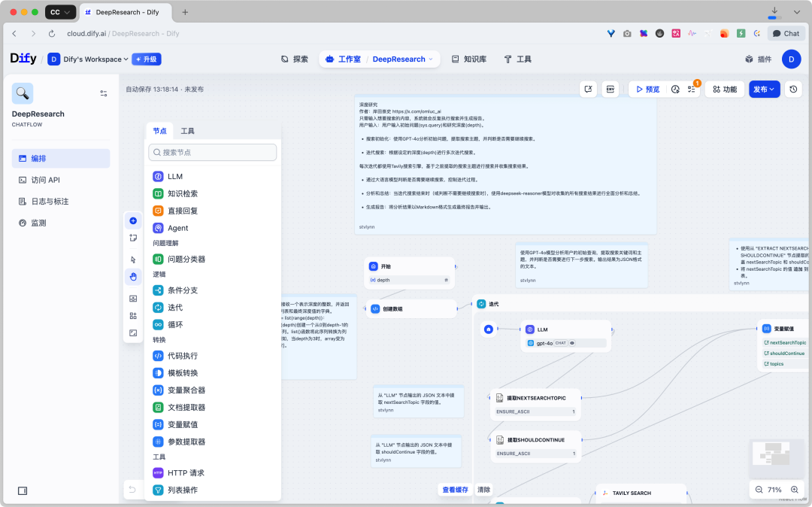Open the CC dropdown in title bar
The height and width of the screenshot is (507, 812).
[x=61, y=12]
